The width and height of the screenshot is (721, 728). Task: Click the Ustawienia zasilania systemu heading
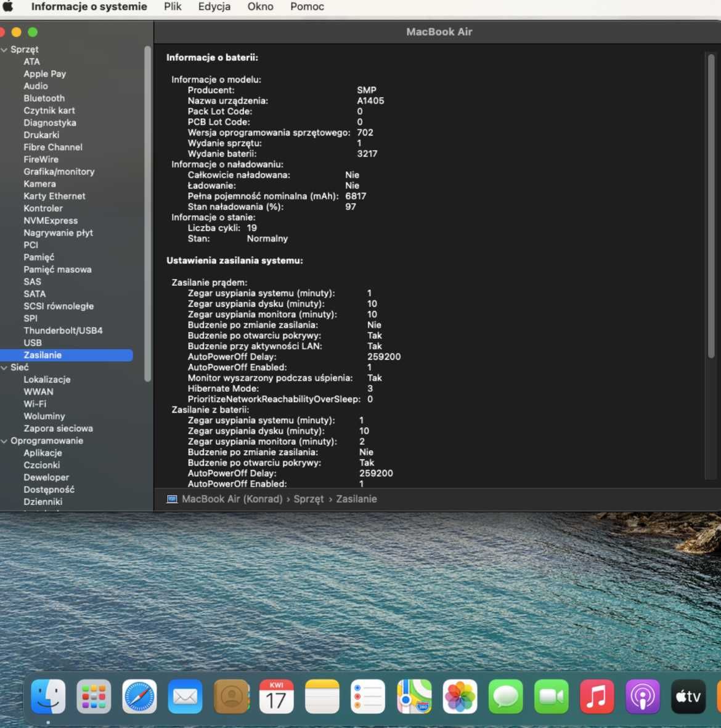click(x=235, y=261)
